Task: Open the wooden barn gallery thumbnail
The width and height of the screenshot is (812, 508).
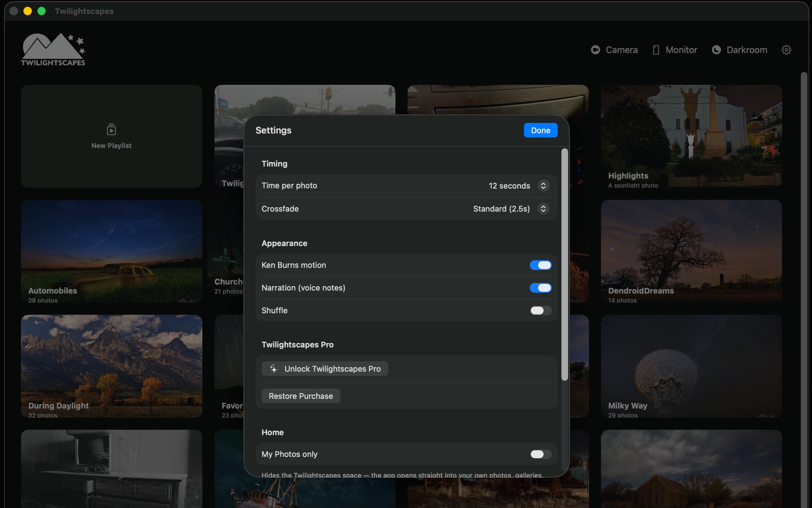Action: pos(691,469)
